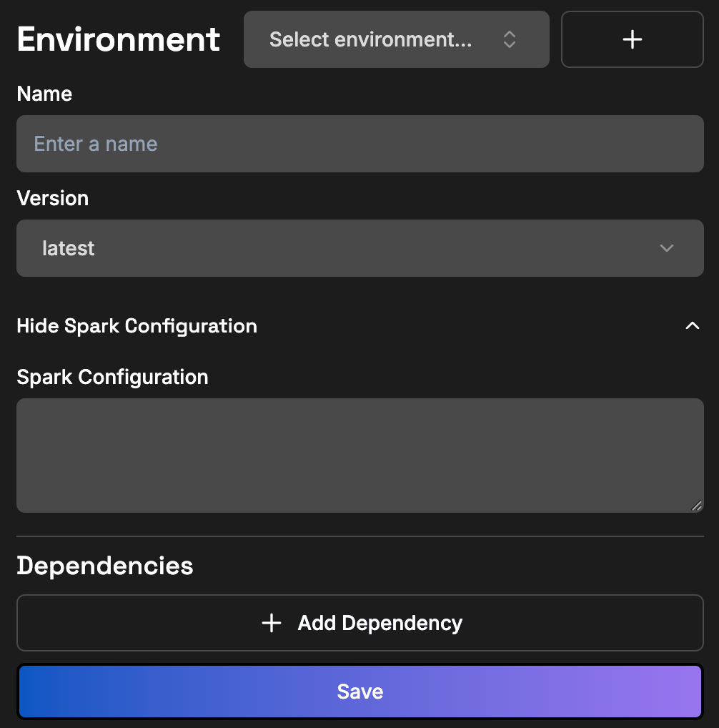Click the Add Dependency button

point(360,623)
